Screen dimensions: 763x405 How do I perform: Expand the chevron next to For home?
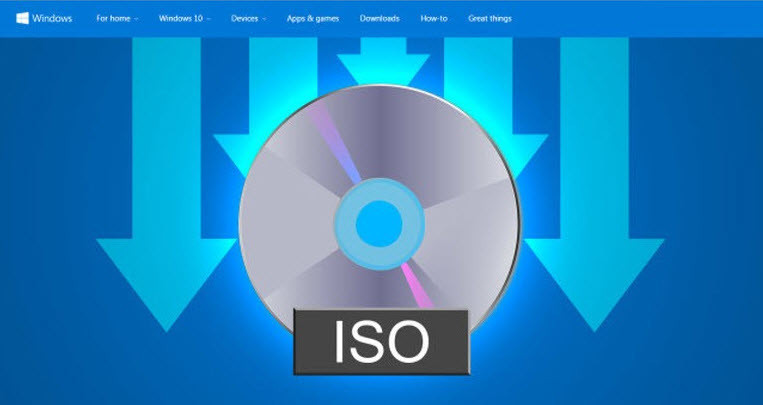137,19
